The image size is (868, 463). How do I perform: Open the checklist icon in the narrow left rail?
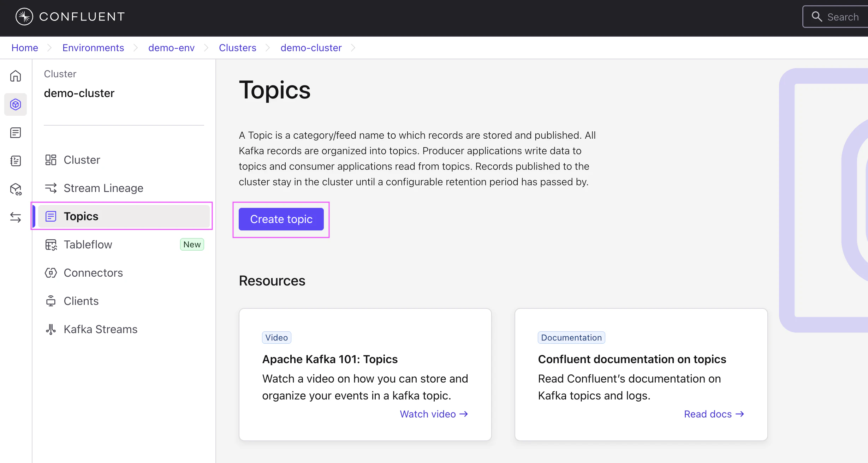pyautogui.click(x=16, y=161)
